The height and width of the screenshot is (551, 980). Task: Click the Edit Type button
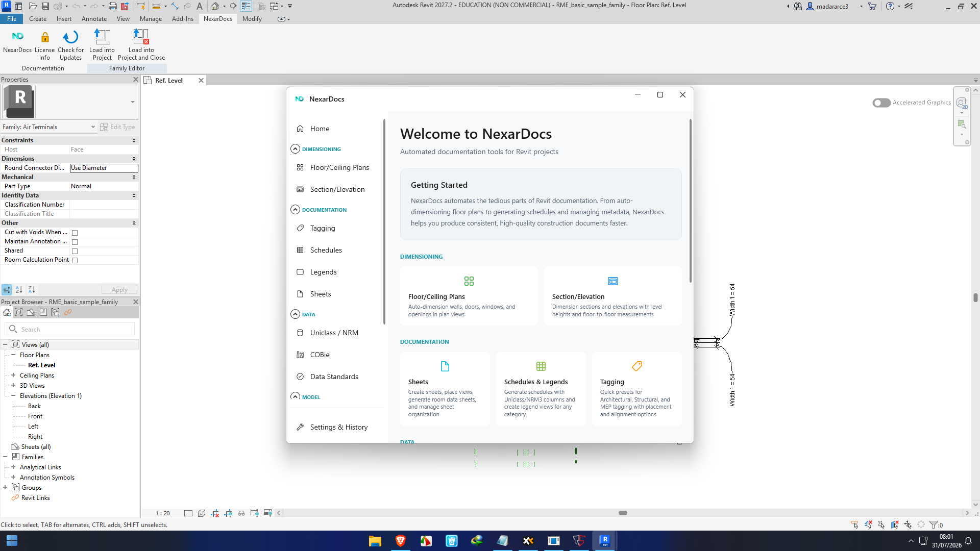point(117,127)
